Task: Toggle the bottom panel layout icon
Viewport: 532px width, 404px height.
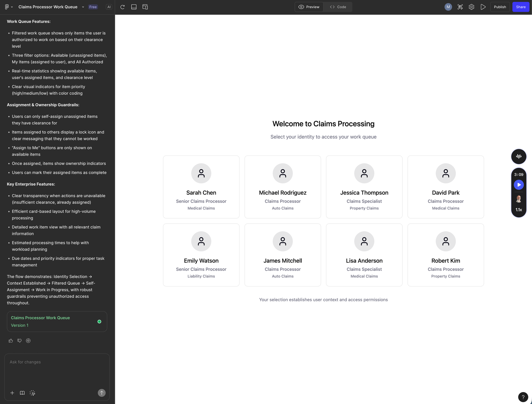Action: coord(134,7)
